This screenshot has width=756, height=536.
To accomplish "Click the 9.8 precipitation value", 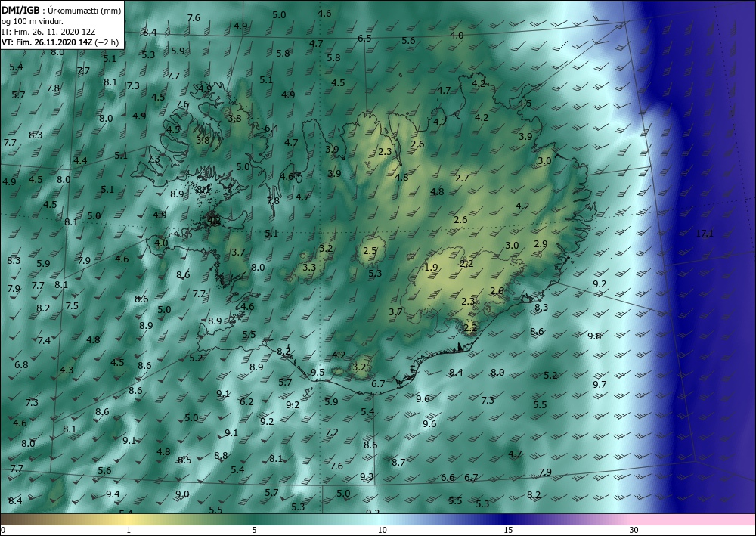I will click(x=594, y=336).
